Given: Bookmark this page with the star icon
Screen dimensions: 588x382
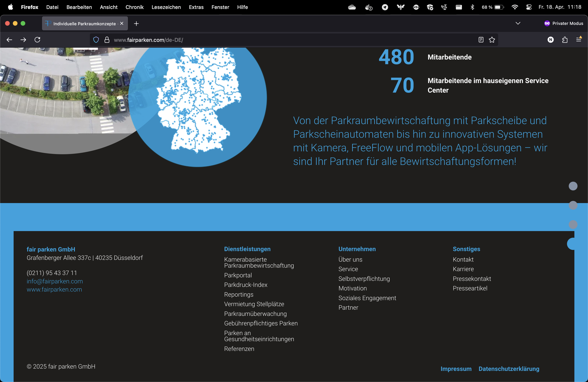Looking at the screenshot, I should [x=492, y=40].
